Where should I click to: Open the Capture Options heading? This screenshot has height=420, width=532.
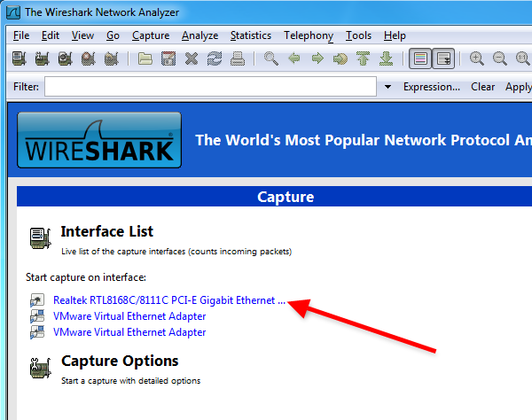click(x=120, y=361)
